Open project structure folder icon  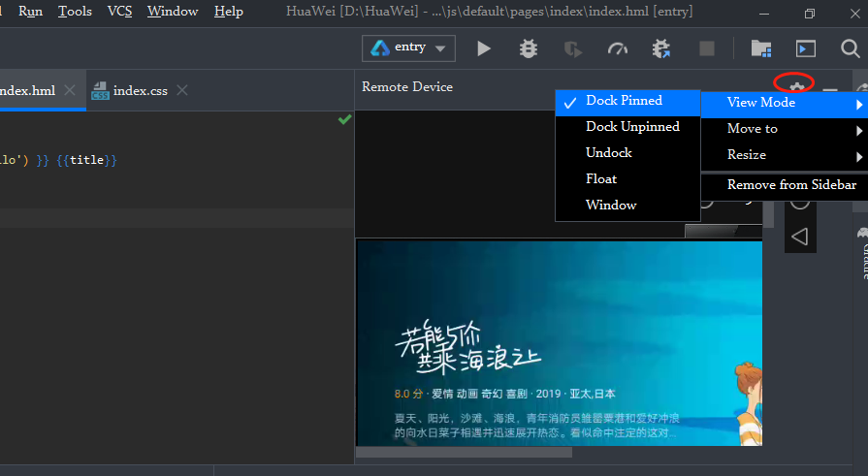point(761,48)
